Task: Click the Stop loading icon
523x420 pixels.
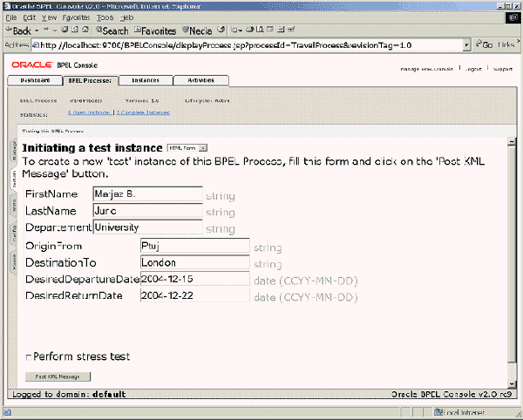Action: click(x=65, y=30)
